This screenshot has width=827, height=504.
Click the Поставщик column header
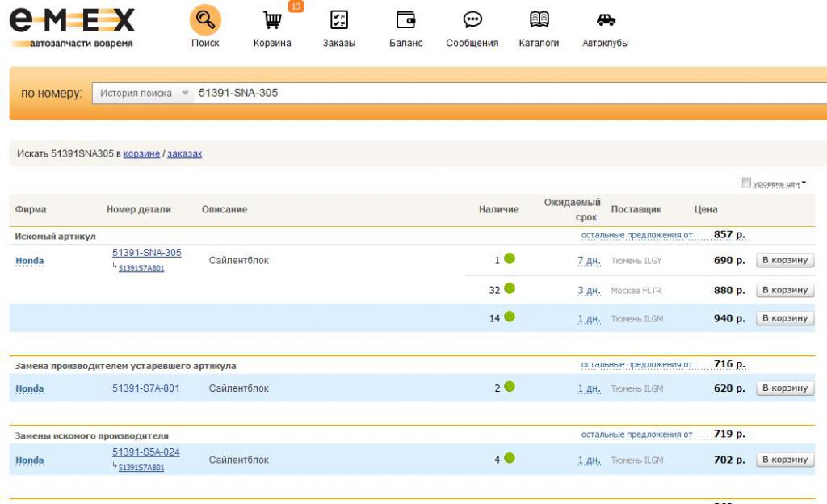(636, 209)
